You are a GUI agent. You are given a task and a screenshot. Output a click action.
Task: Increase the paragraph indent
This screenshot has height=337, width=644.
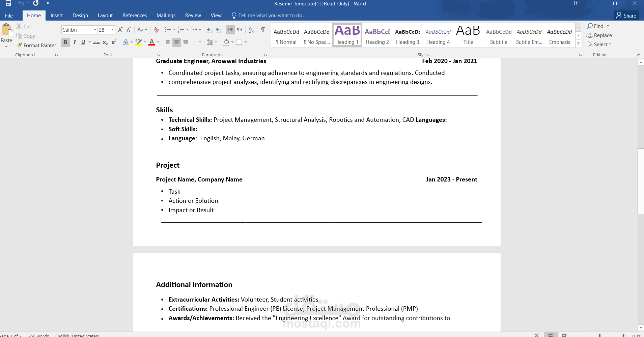pos(219,30)
